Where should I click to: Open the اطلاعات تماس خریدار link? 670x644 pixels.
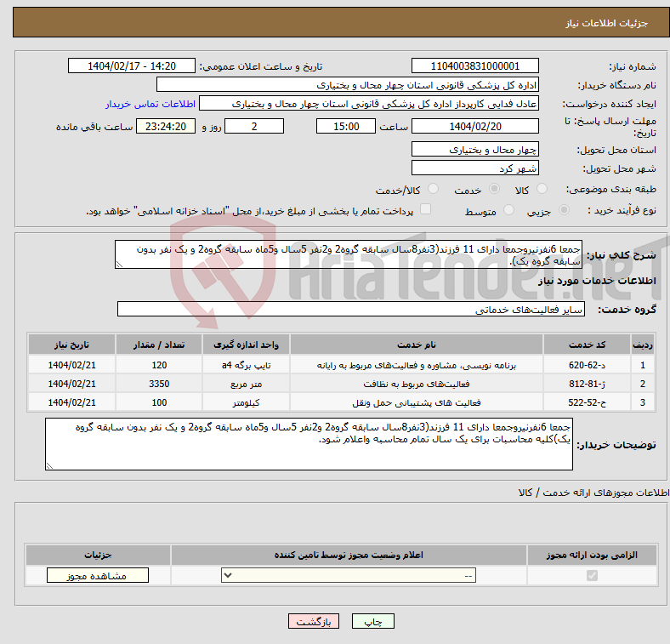point(150,104)
